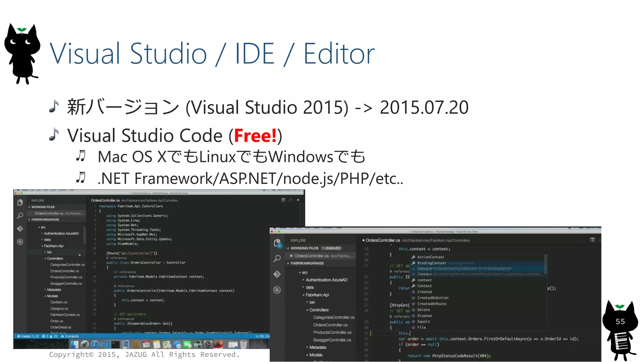Image resolution: width=644 pixels, height=362 pixels.
Task: Click errors and warnings count in status bar
Action: click(x=50, y=336)
